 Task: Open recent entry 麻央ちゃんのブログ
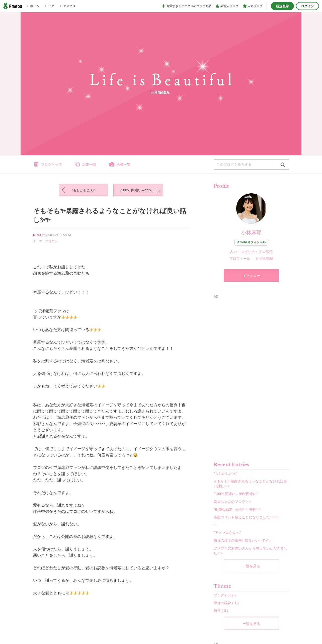tap(232, 502)
